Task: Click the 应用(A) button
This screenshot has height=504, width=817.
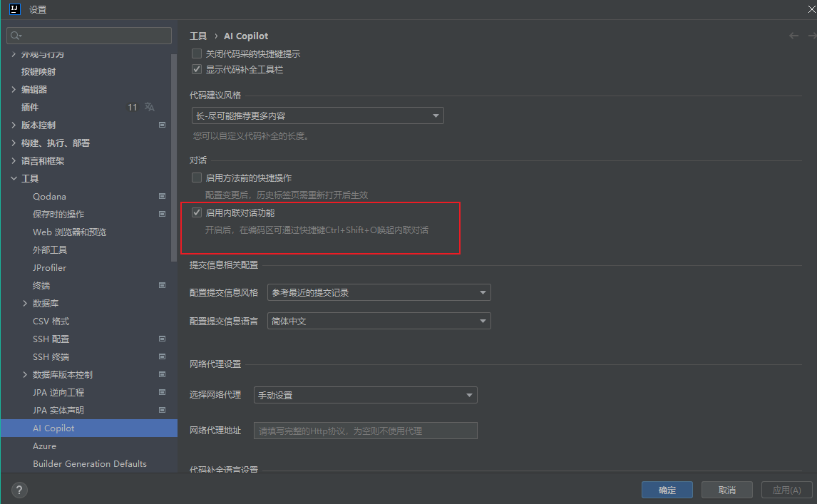Action: [x=787, y=490]
